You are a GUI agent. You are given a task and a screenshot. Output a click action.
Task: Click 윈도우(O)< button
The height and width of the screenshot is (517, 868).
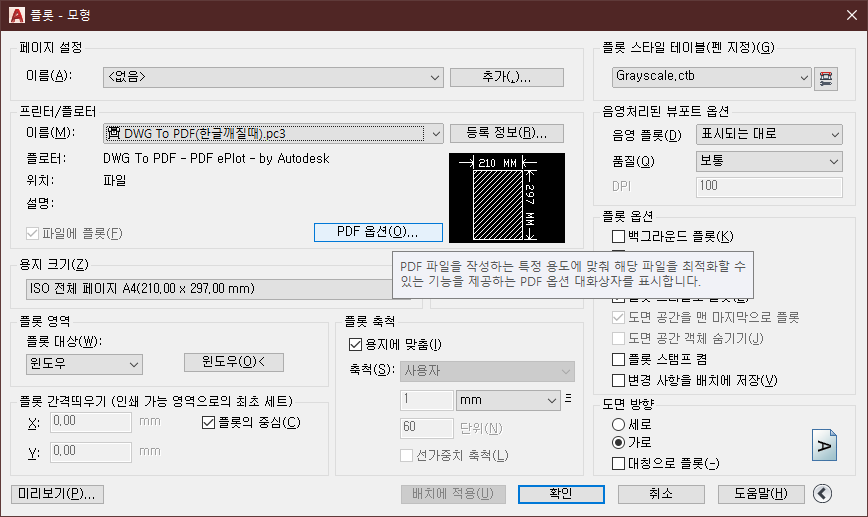pyautogui.click(x=234, y=363)
